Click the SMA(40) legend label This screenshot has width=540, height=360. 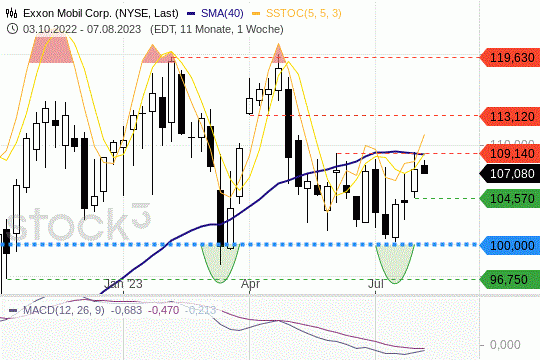222,13
